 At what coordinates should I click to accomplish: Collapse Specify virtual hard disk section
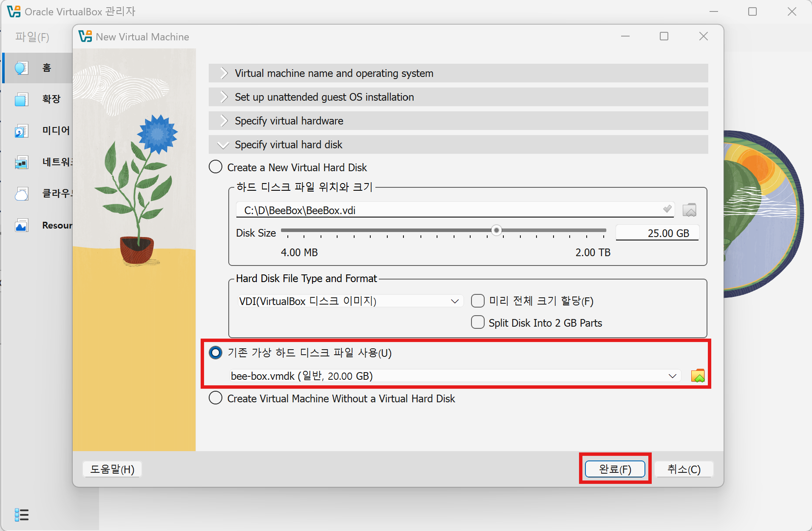tap(458, 144)
